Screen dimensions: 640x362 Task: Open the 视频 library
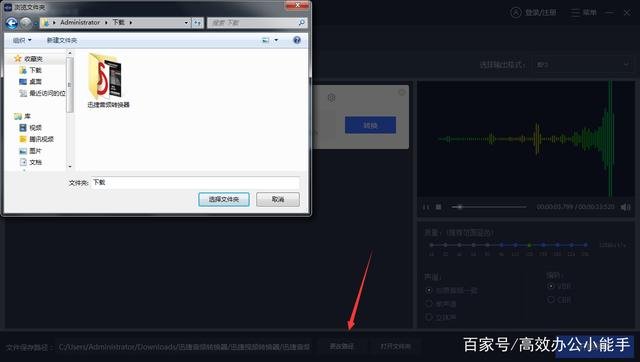click(31, 128)
